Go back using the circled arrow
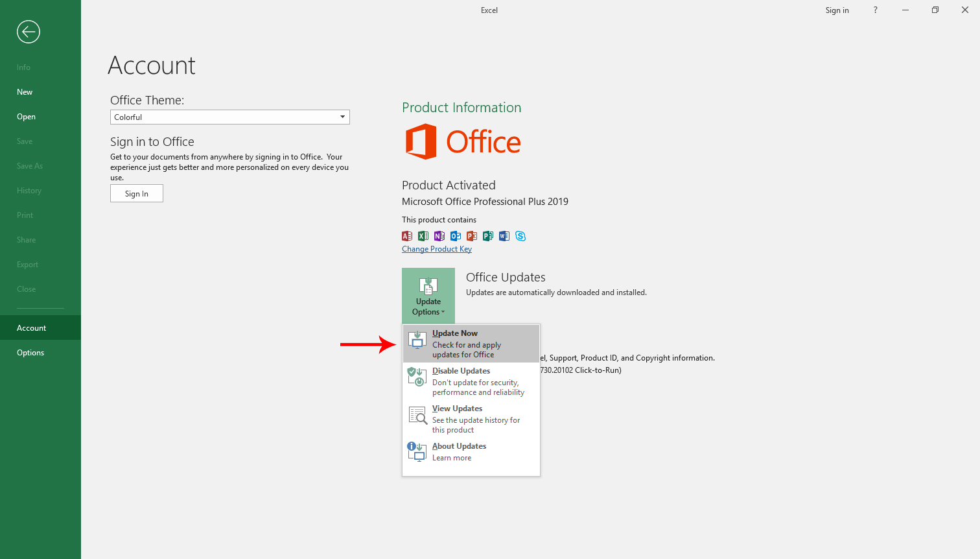 pyautogui.click(x=29, y=32)
